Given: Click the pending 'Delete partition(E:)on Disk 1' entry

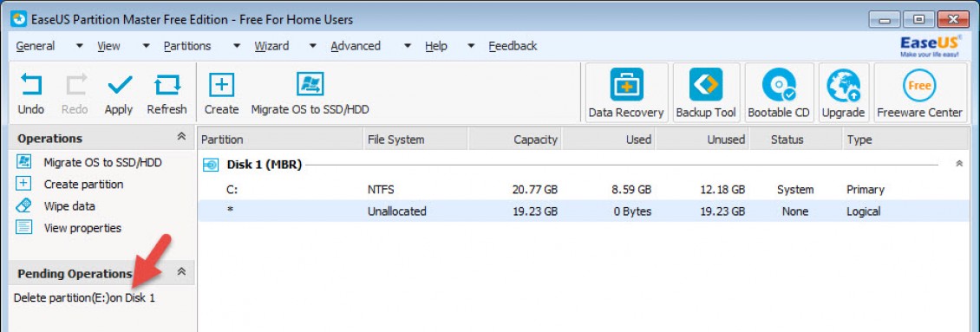Looking at the screenshot, I should 84,298.
